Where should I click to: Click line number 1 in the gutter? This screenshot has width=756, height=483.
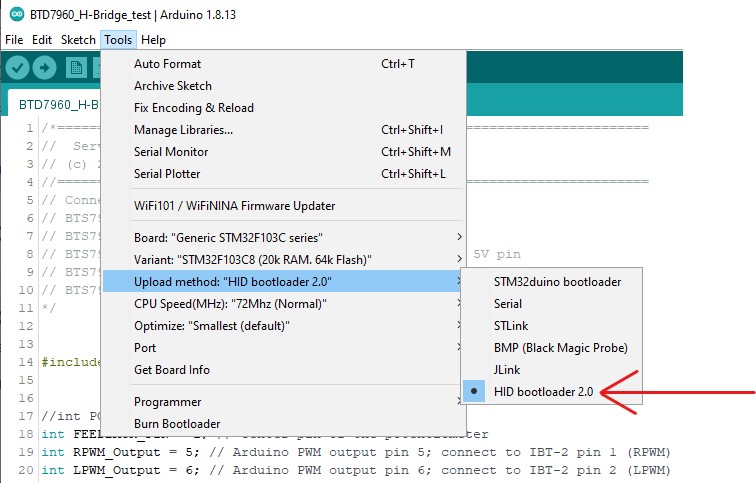click(x=30, y=128)
